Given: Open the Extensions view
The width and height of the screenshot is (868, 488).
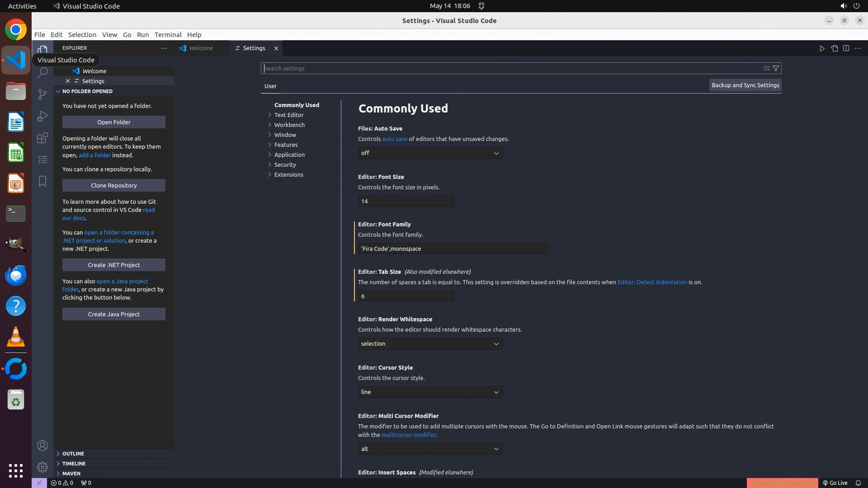Looking at the screenshot, I should [x=42, y=138].
